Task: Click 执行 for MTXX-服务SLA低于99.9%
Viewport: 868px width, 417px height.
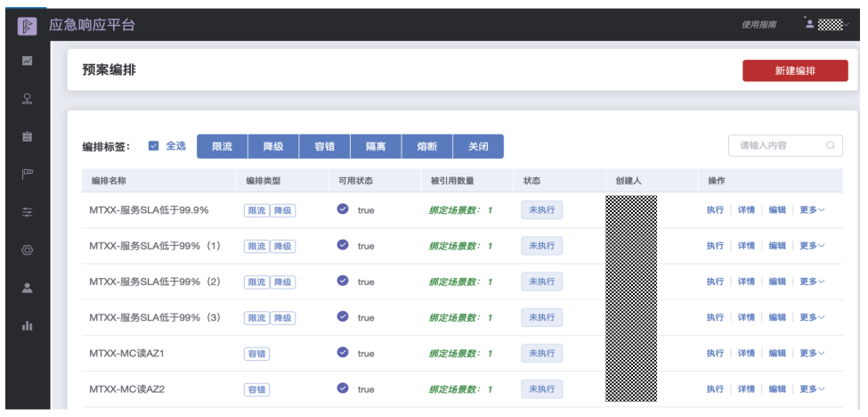Action: [715, 210]
